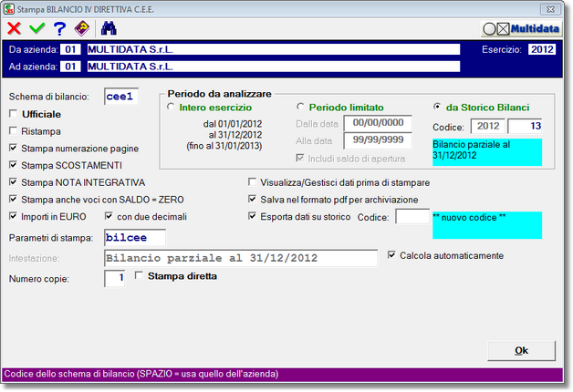Image resolution: width=573 pixels, height=392 pixels.
Task: Click the text dal 01/01/2012
Action: (x=233, y=124)
